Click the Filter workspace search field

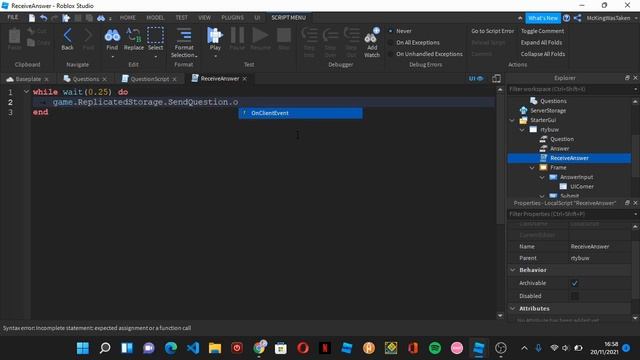point(569,89)
